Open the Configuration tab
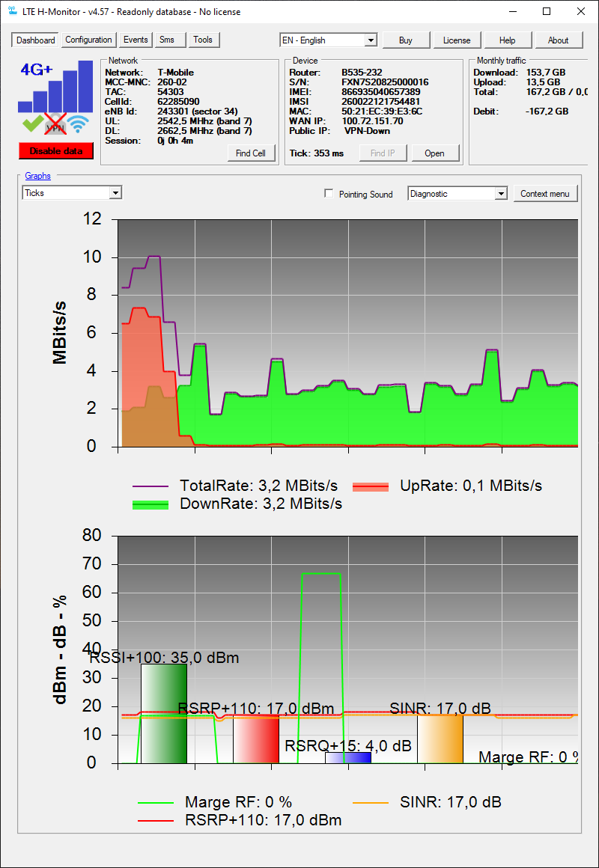This screenshot has width=599, height=868. 88,40
